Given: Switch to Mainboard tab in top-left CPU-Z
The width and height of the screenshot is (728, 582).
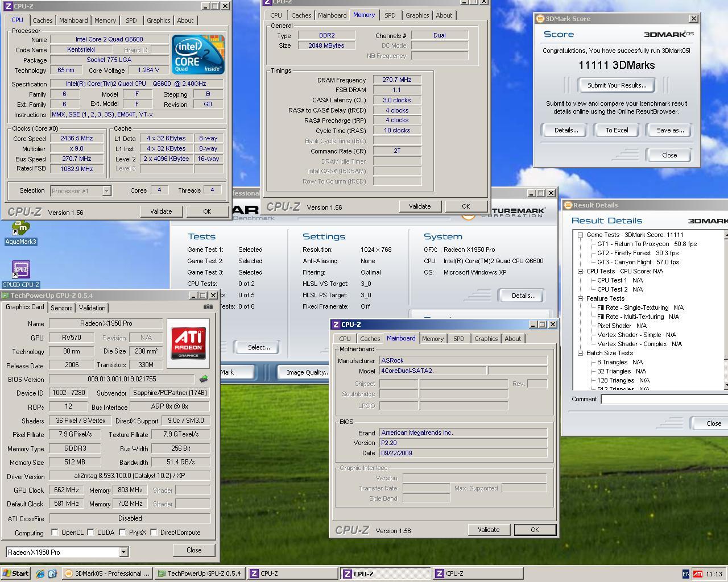Looking at the screenshot, I should pos(73,20).
